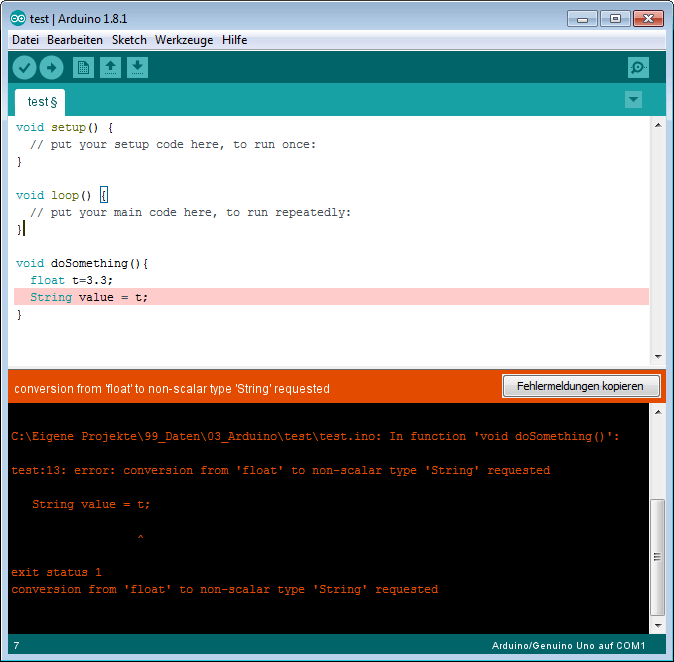
Task: Save the sketch with the Save icon
Action: pos(138,67)
